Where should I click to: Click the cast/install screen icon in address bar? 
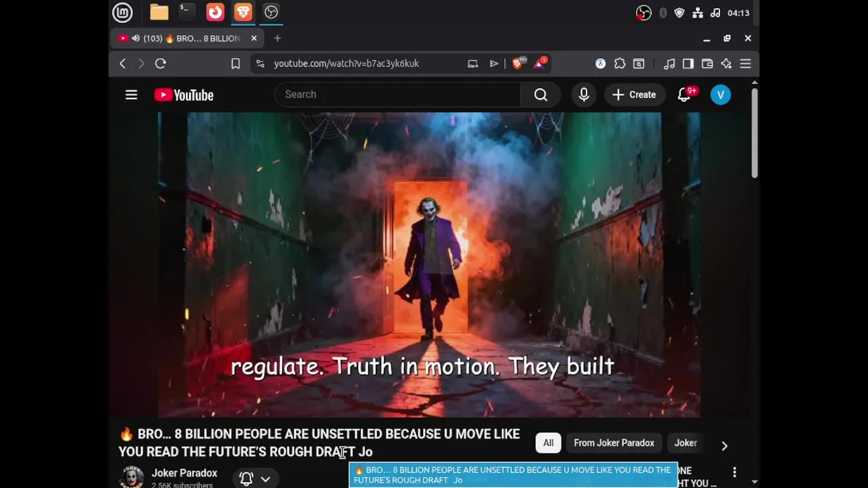473,64
